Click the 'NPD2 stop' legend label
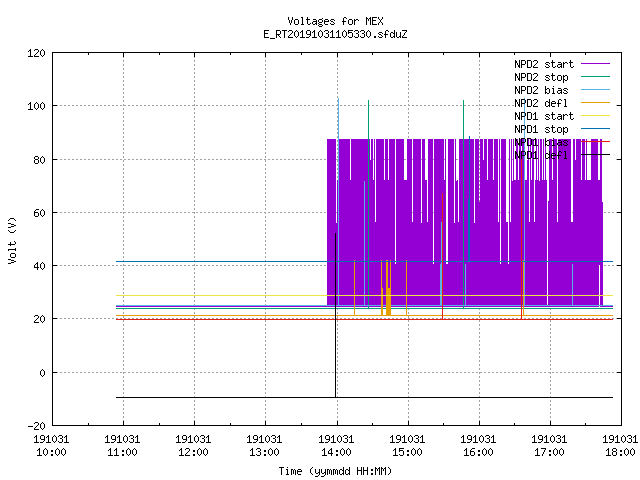Image resolution: width=640 pixels, height=480 pixels. pos(541,77)
